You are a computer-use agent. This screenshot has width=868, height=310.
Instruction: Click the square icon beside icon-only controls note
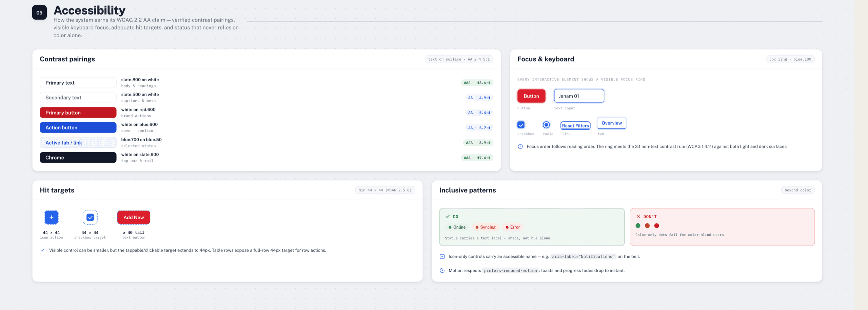click(x=442, y=256)
